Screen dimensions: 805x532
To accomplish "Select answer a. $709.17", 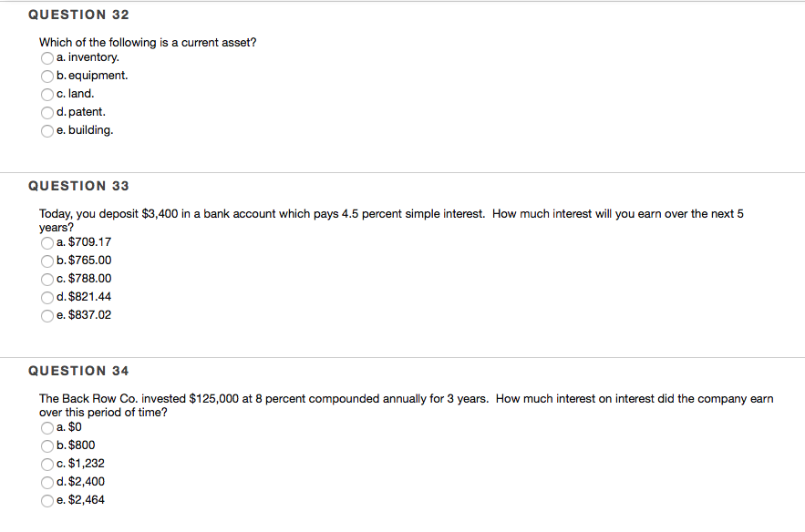I will (47, 242).
